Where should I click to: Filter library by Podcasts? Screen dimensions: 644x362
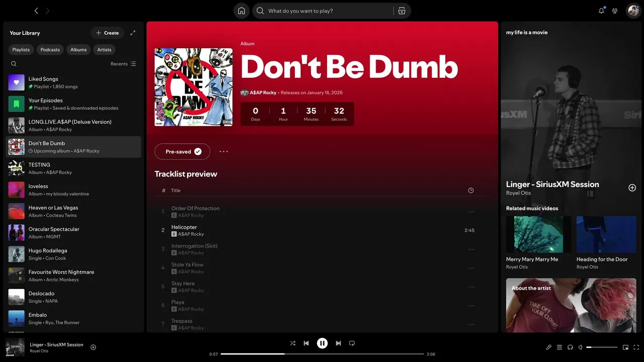(50, 49)
